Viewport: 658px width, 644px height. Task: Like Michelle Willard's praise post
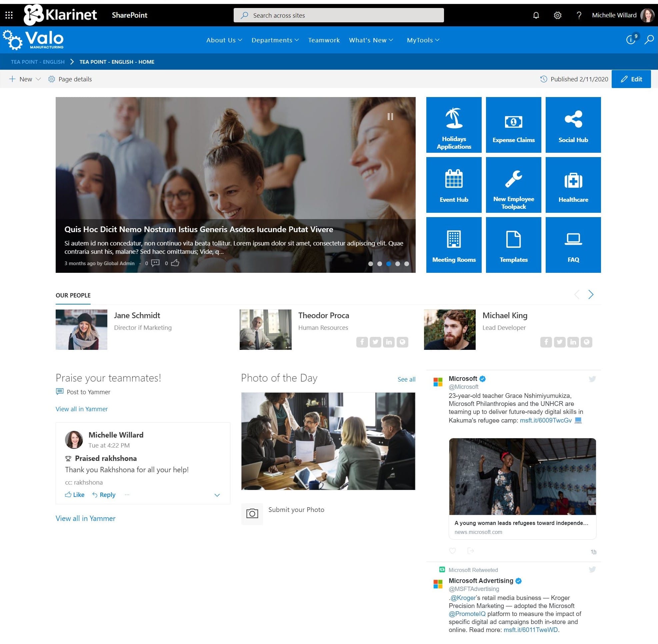tap(74, 495)
